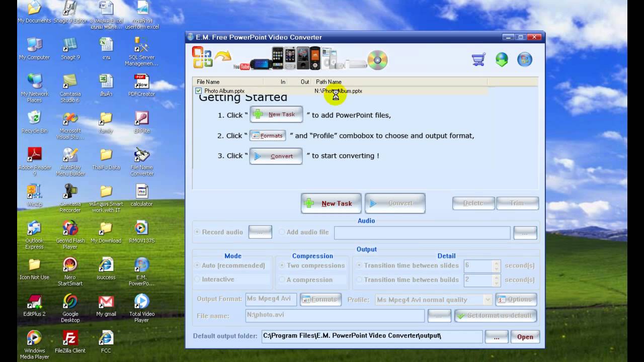
Task: Click the File name N:\photo.avi field
Action: coord(335,316)
